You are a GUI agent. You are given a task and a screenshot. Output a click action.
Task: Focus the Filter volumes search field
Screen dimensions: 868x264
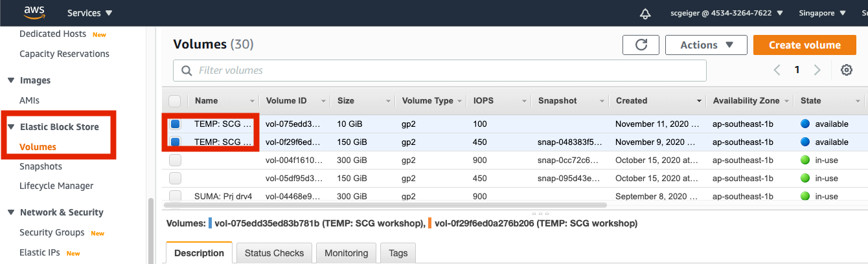click(x=439, y=71)
